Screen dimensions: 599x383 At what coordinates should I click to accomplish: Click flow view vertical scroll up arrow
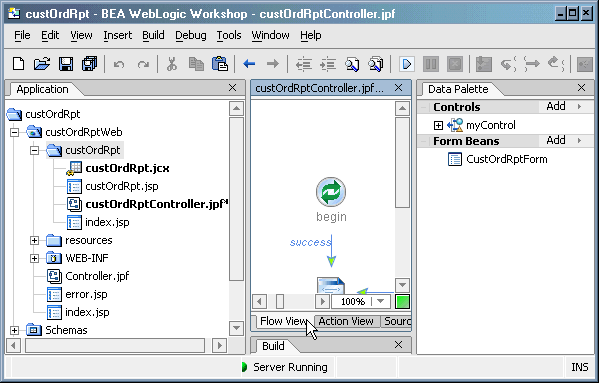(402, 109)
